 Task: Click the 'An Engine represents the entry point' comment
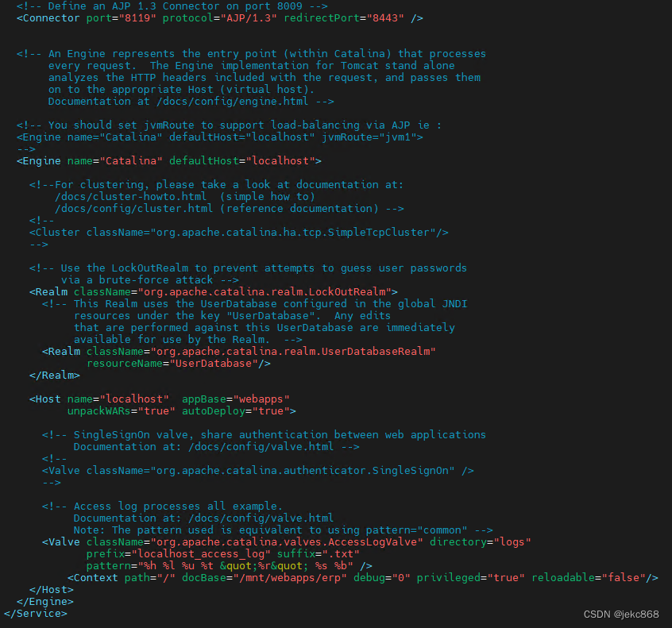pyautogui.click(x=252, y=53)
